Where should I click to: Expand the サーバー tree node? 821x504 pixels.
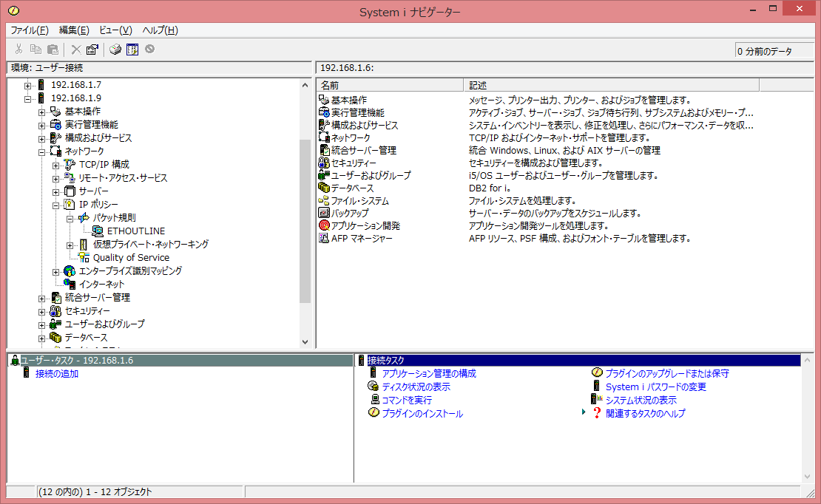(56, 191)
